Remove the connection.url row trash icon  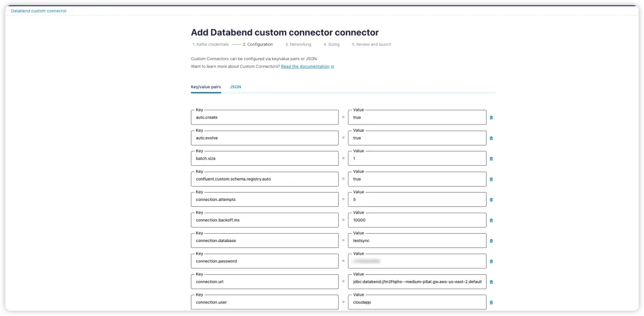point(491,282)
